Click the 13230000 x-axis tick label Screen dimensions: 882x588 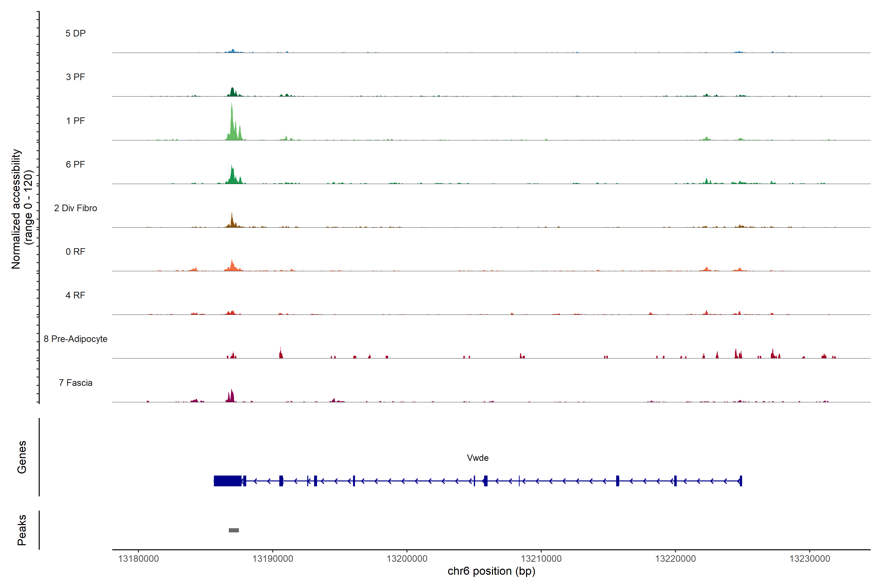coord(810,559)
